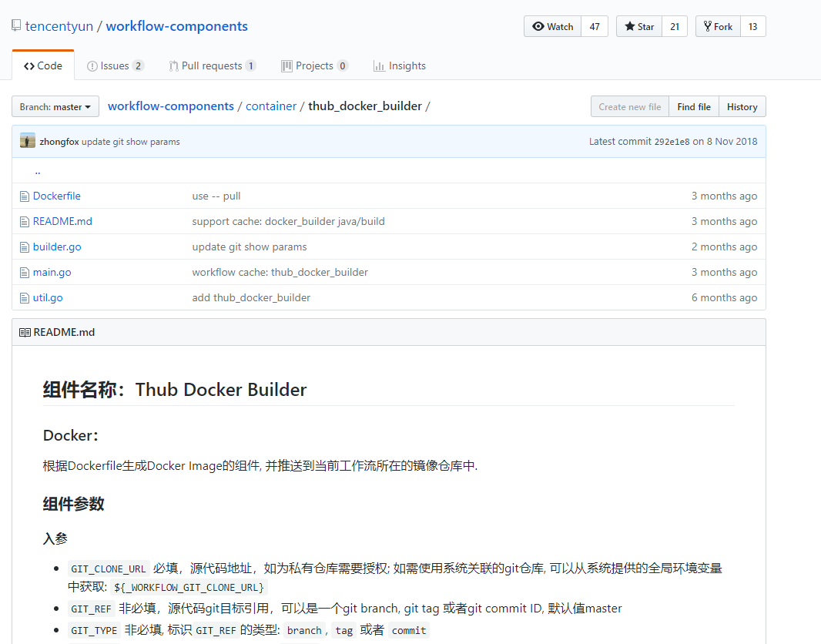This screenshot has width=821, height=644.
Task: Click the Find file button
Action: click(694, 107)
